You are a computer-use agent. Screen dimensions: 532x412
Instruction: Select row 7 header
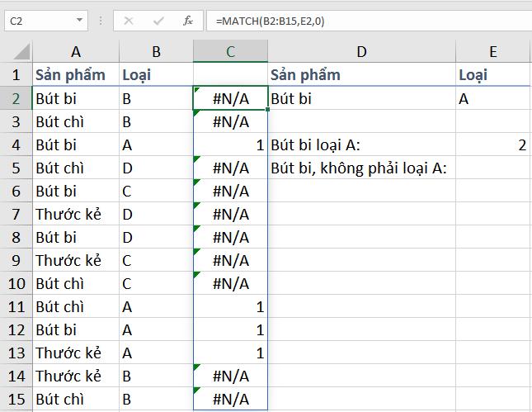coord(16,214)
